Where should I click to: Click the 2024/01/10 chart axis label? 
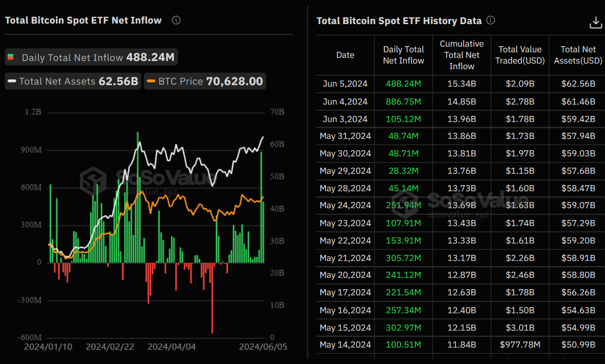tap(48, 347)
